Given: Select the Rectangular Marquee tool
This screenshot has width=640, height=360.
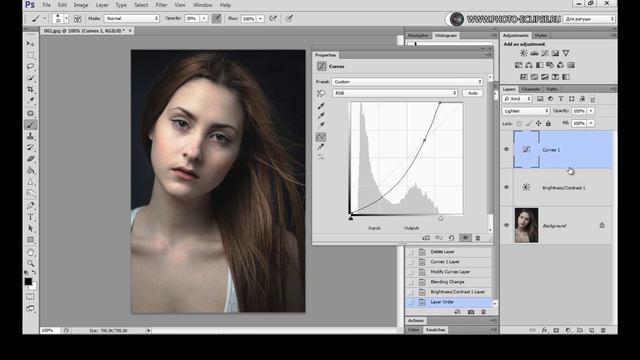Looking at the screenshot, I should [31, 55].
